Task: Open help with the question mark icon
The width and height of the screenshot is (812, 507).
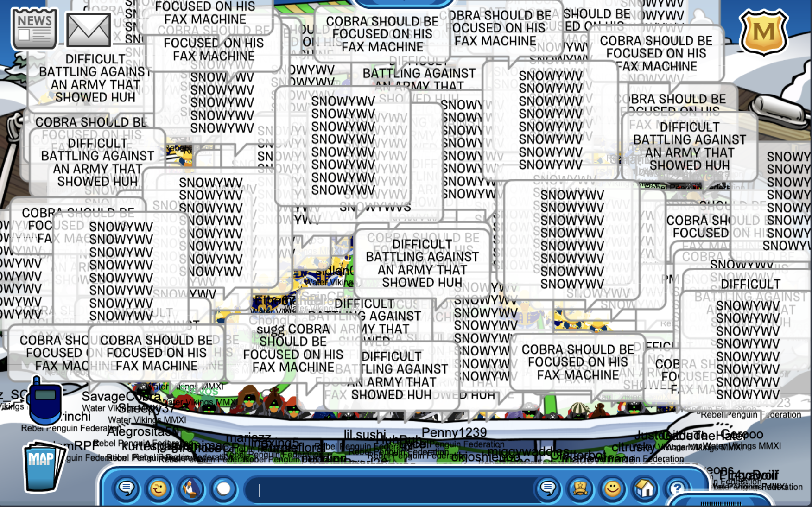Action: (676, 488)
